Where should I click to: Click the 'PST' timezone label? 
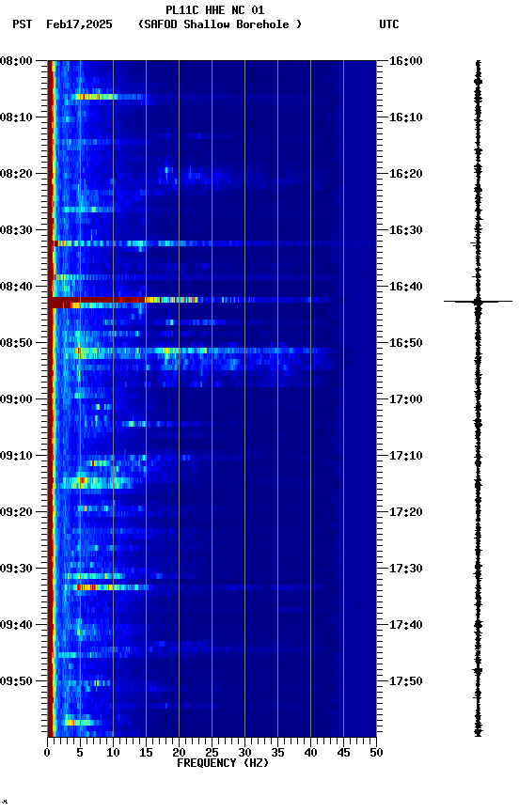click(x=23, y=24)
